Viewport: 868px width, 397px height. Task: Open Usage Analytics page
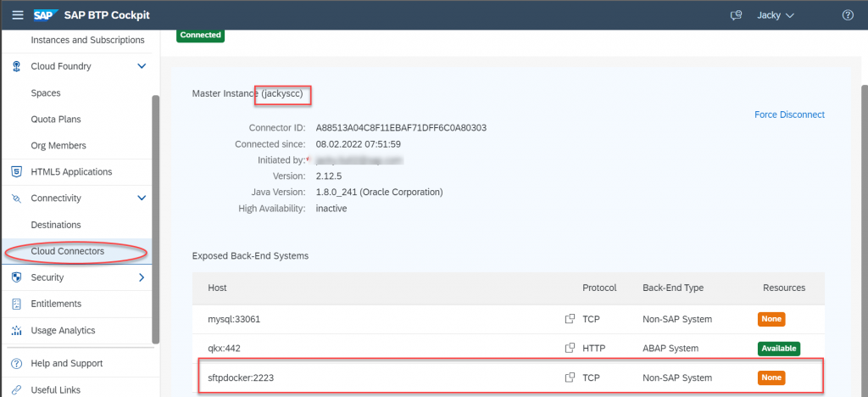pos(63,331)
